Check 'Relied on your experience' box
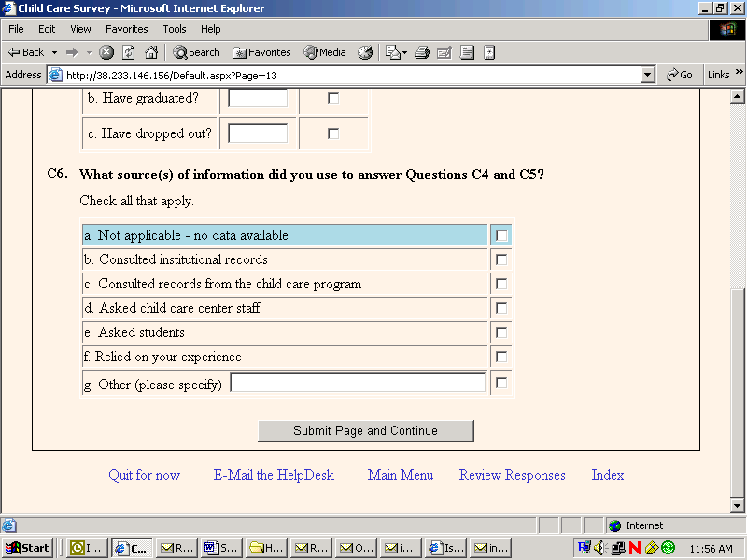The width and height of the screenshot is (747, 560). pyautogui.click(x=501, y=357)
